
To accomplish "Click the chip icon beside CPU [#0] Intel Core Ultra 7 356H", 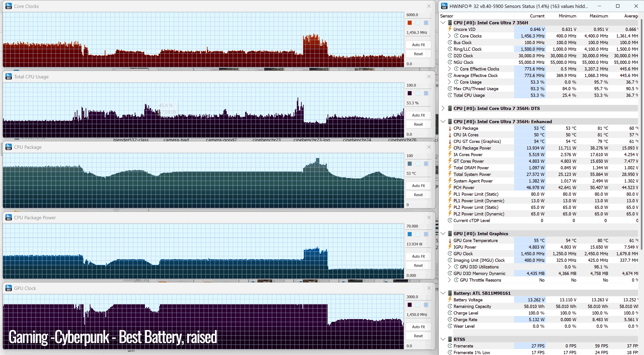I will 450,23.
